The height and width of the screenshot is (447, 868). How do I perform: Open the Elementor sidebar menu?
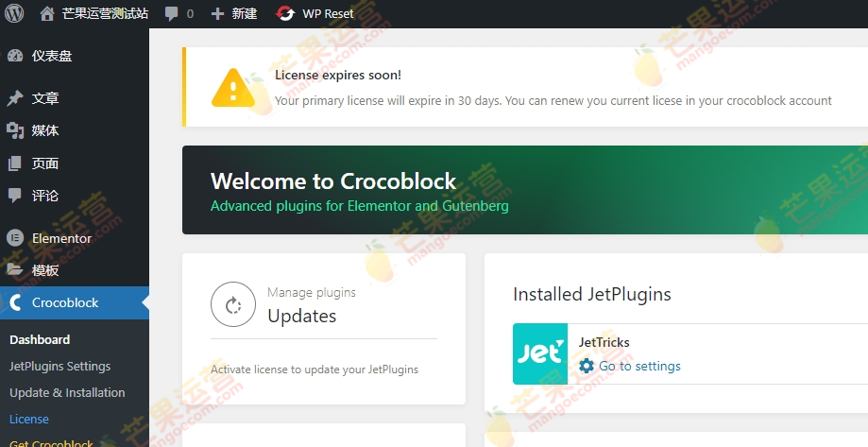pyautogui.click(x=61, y=238)
